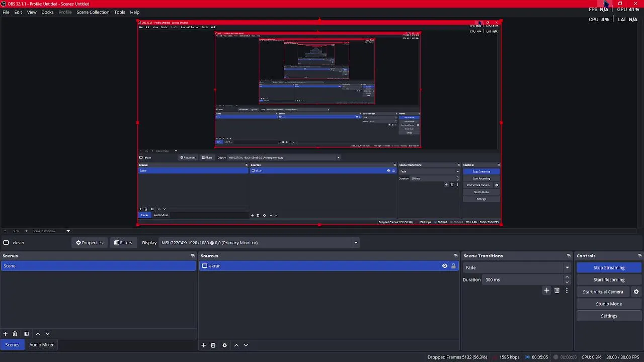Open the Docks menu

pyautogui.click(x=47, y=12)
